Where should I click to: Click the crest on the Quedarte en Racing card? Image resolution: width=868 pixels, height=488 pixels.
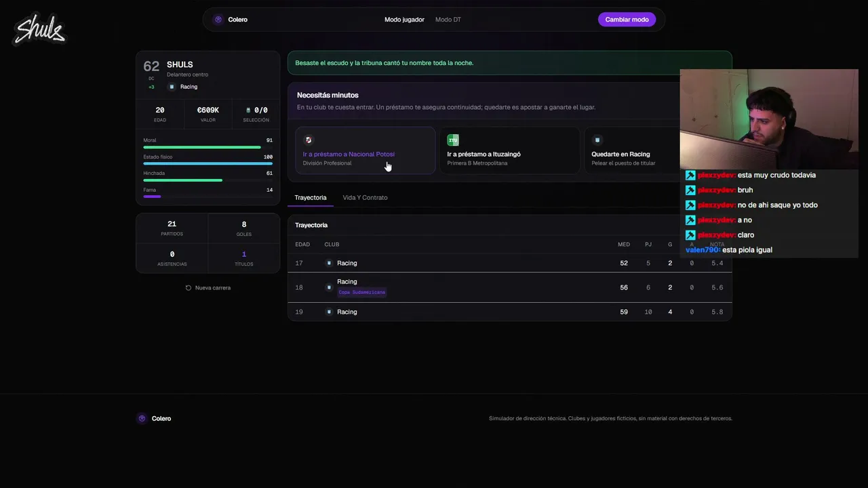pos(597,140)
